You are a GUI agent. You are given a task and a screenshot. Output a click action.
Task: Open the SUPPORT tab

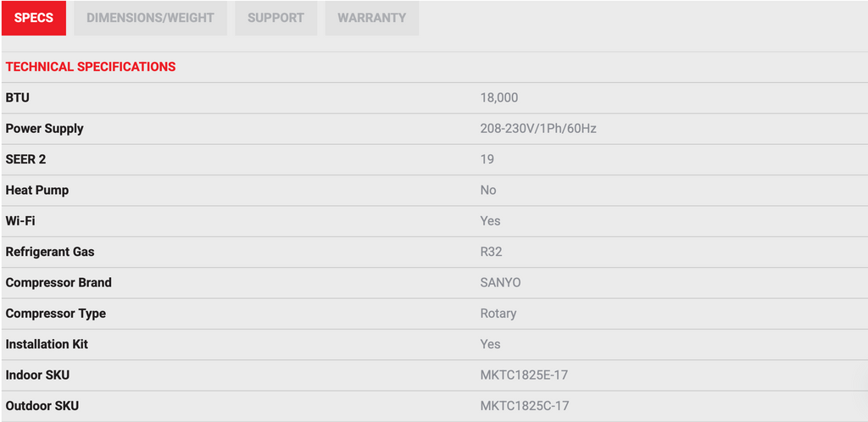(275, 18)
